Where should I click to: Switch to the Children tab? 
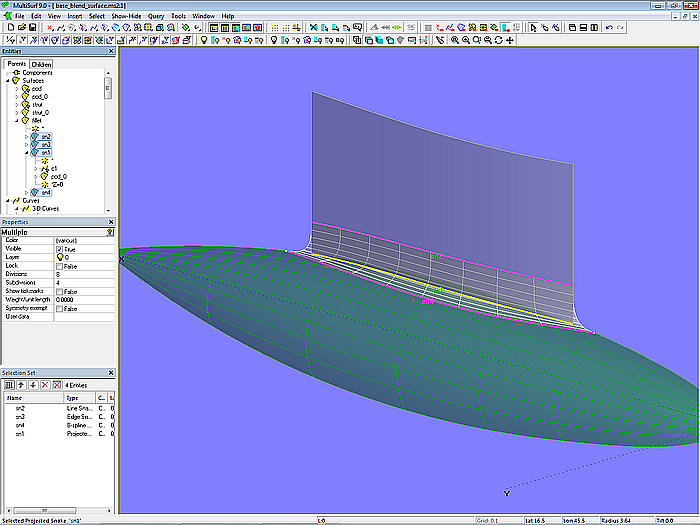(41, 64)
